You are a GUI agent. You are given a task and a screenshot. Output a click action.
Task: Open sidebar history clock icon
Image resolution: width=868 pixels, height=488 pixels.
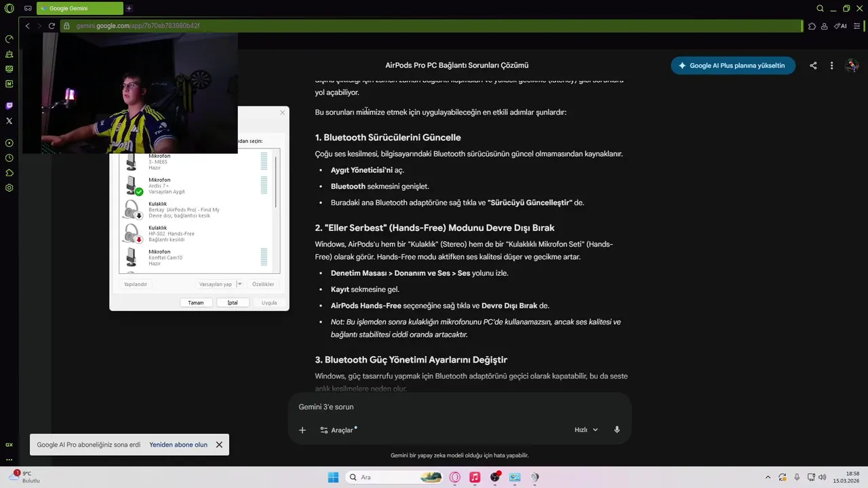(9, 158)
